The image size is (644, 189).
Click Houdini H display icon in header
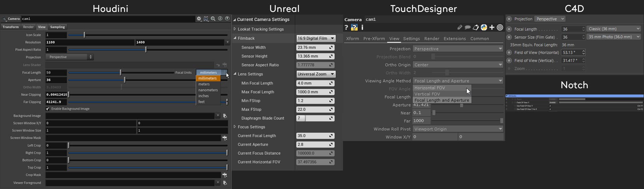[206, 19]
